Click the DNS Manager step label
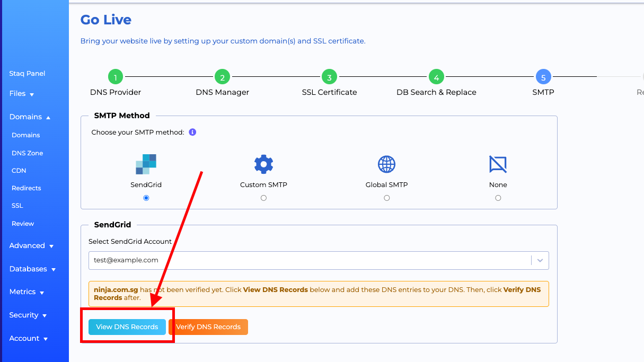644x362 pixels. pos(223,92)
